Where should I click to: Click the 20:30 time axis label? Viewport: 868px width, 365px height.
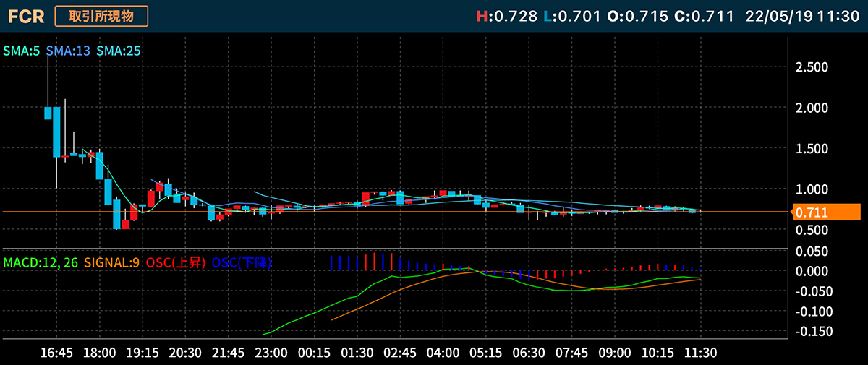point(185,353)
